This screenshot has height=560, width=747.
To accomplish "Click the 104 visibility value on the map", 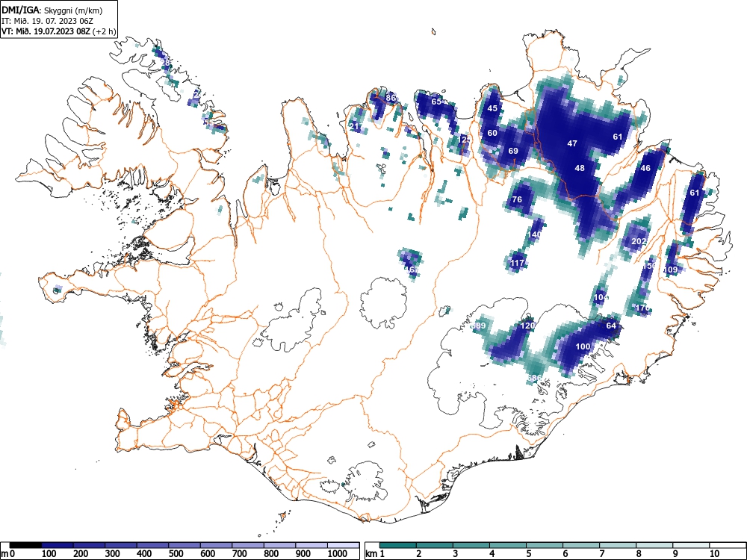I will click(x=601, y=297).
